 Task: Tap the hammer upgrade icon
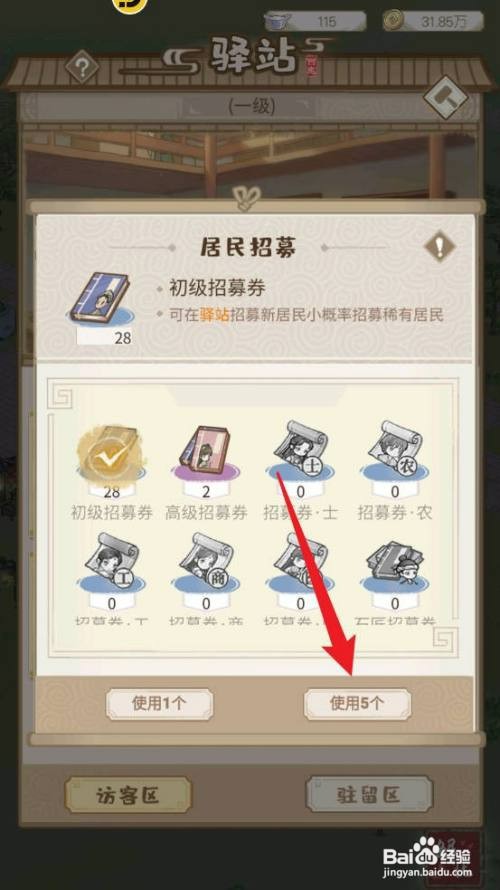coord(445,97)
